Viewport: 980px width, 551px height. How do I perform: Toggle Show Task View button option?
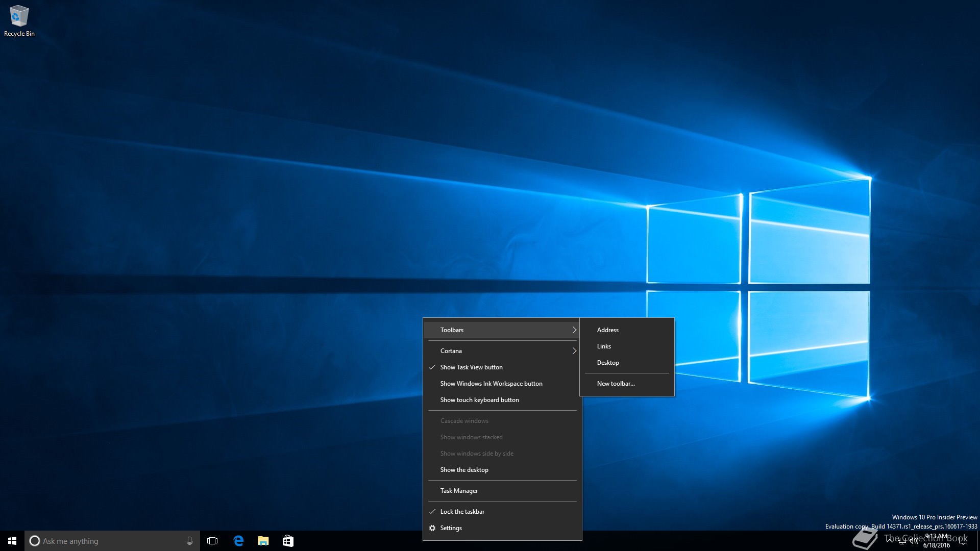[x=502, y=367]
